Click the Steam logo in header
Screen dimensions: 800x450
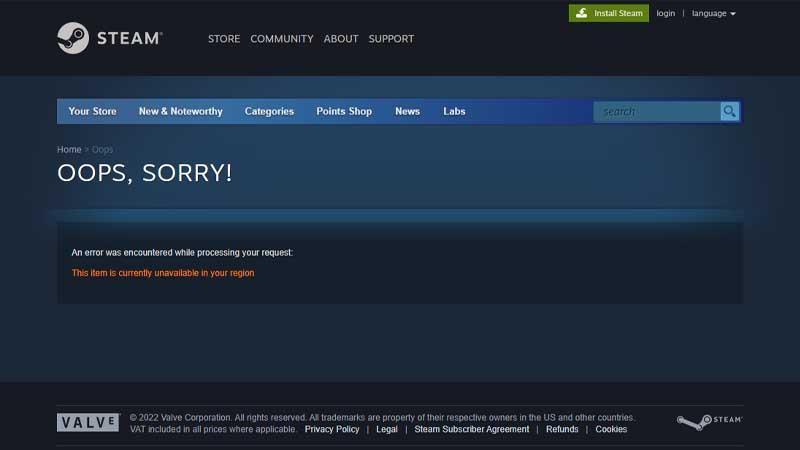(109, 38)
